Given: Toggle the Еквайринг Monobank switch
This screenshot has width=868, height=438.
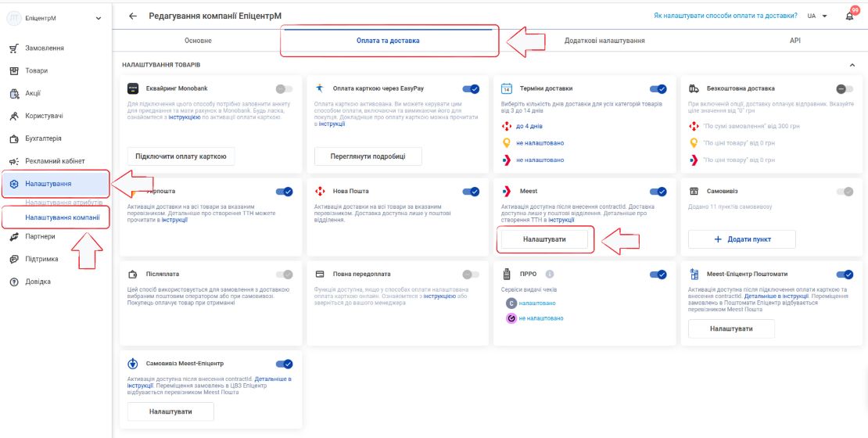Looking at the screenshot, I should pyautogui.click(x=284, y=88).
